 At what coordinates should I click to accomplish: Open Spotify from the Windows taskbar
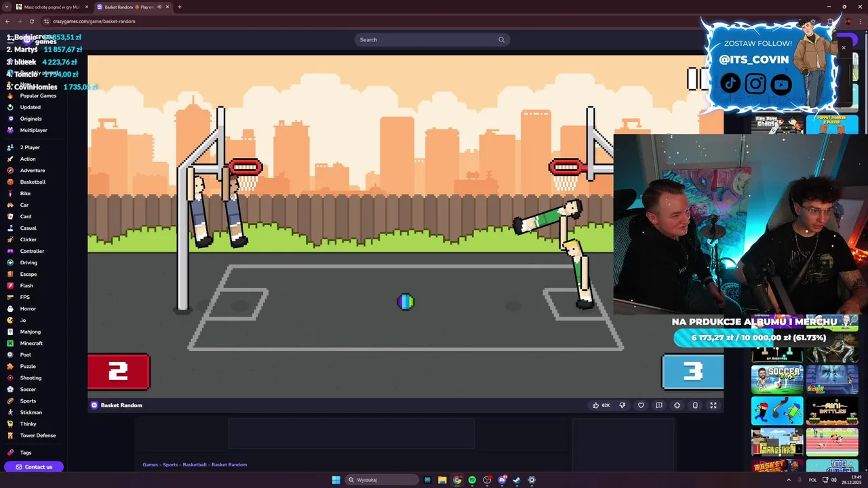[x=472, y=480]
